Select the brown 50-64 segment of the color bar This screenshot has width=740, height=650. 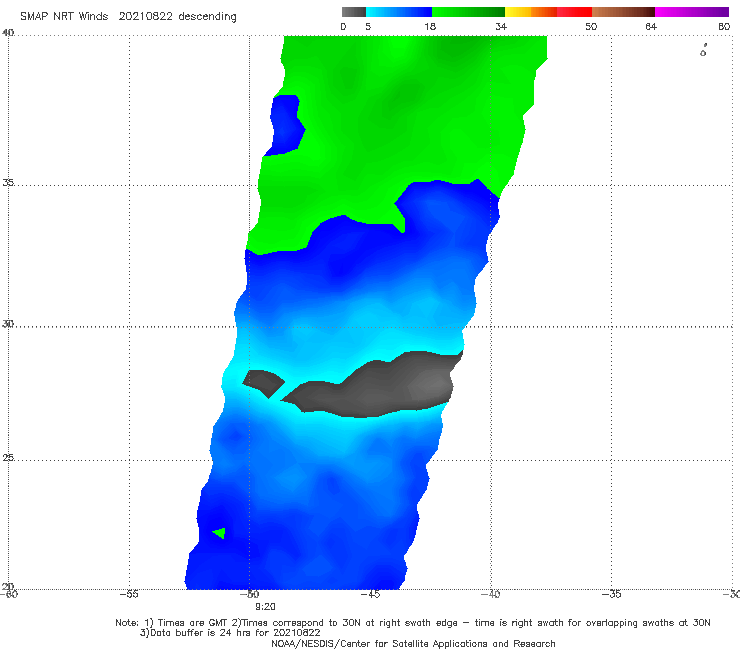[x=623, y=12]
